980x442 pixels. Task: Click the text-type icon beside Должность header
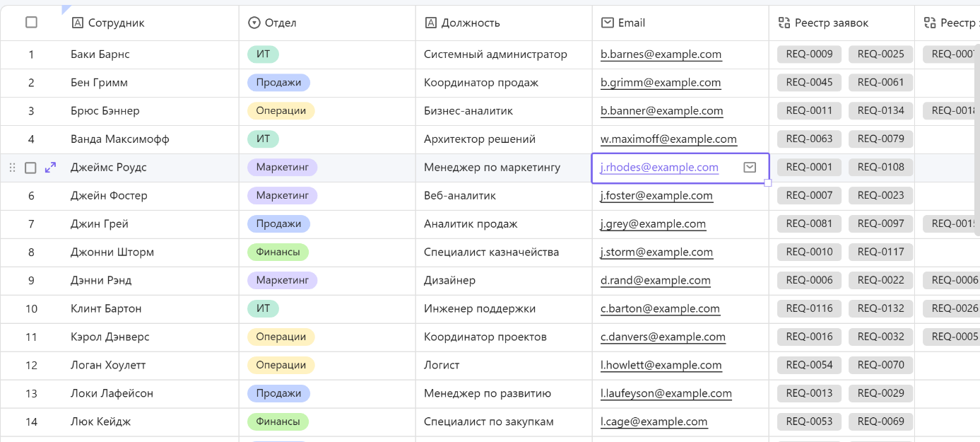[431, 23]
